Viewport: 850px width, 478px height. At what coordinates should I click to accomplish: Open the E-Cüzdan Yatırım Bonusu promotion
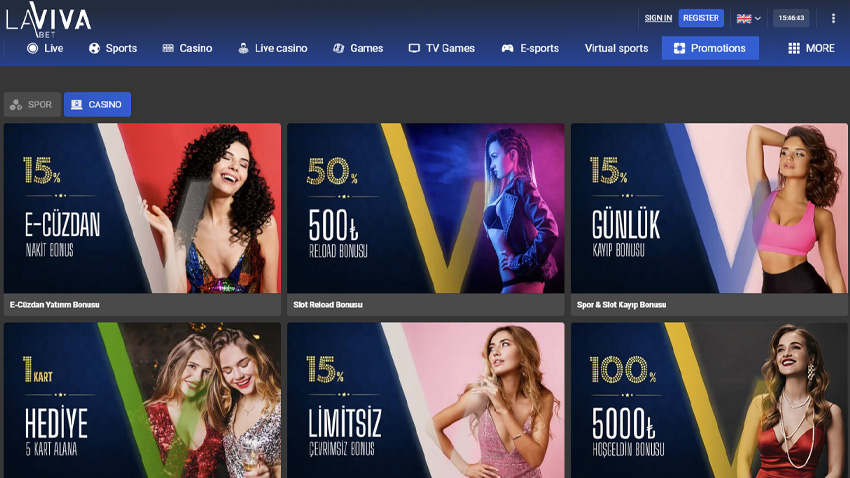[x=143, y=219]
